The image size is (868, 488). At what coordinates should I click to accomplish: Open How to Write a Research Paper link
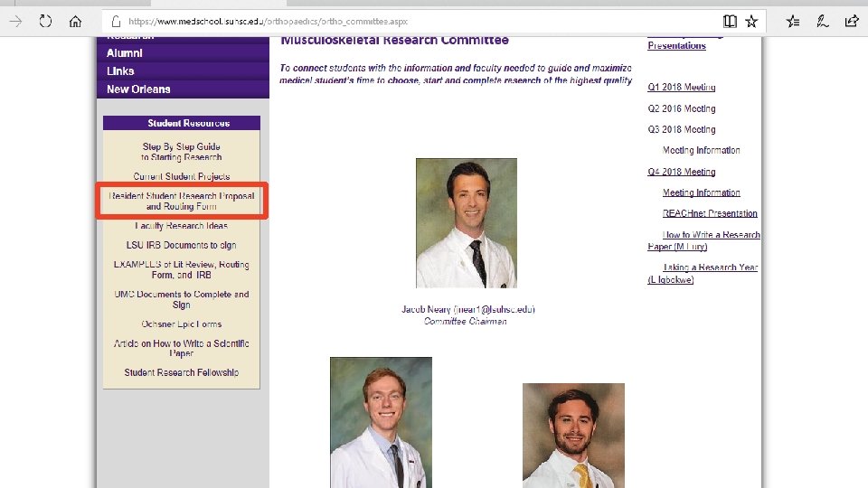pos(704,240)
